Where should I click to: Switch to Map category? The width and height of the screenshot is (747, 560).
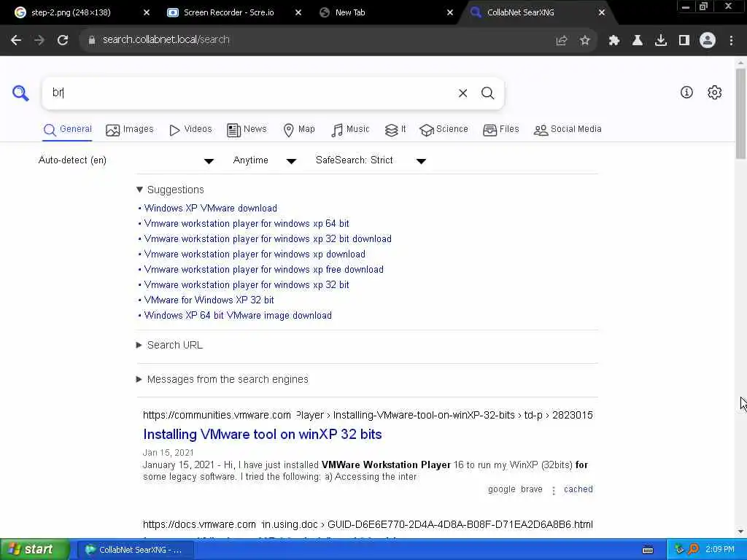(299, 130)
